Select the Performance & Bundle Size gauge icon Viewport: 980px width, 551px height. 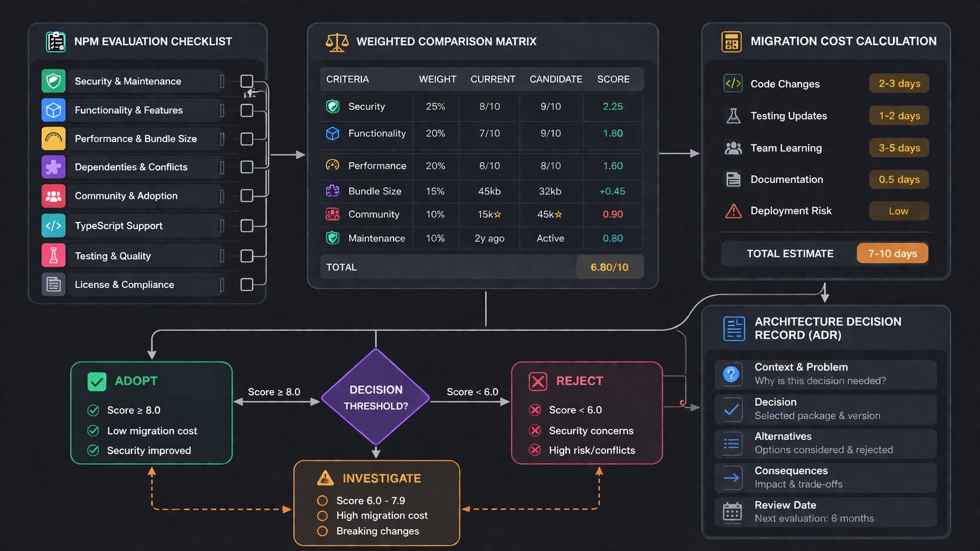[x=53, y=138]
